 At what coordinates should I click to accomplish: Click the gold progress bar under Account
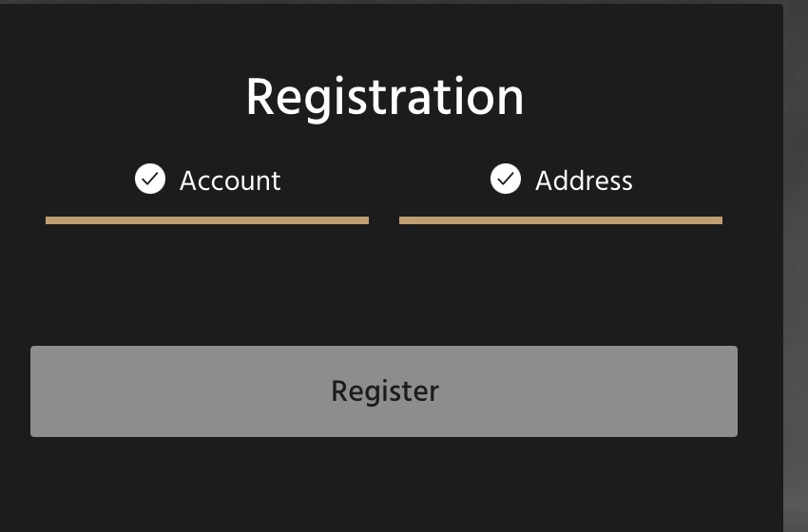[207, 220]
